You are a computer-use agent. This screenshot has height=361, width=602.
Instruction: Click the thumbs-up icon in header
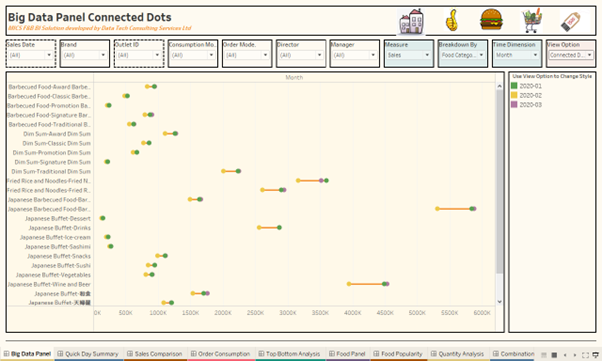pyautogui.click(x=452, y=20)
